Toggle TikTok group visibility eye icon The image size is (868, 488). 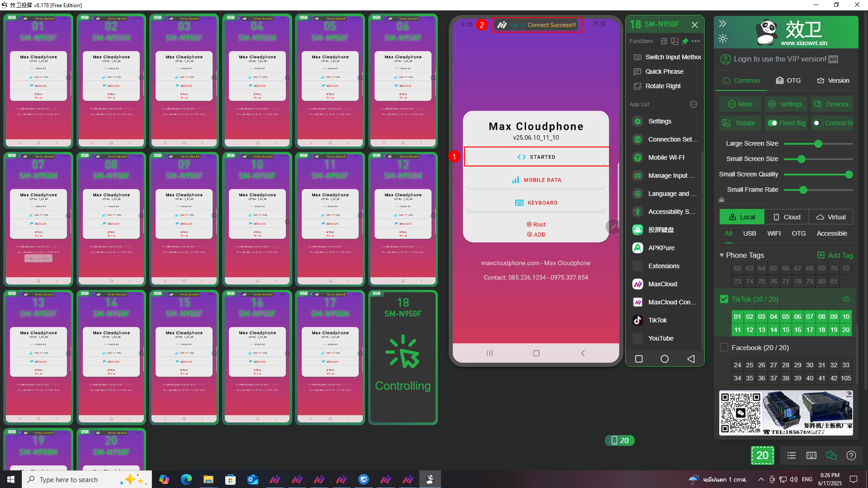pos(846,299)
